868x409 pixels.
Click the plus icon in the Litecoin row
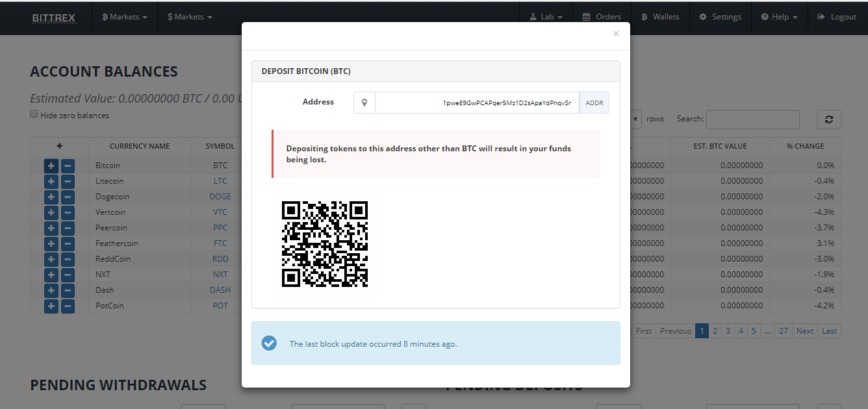(51, 181)
